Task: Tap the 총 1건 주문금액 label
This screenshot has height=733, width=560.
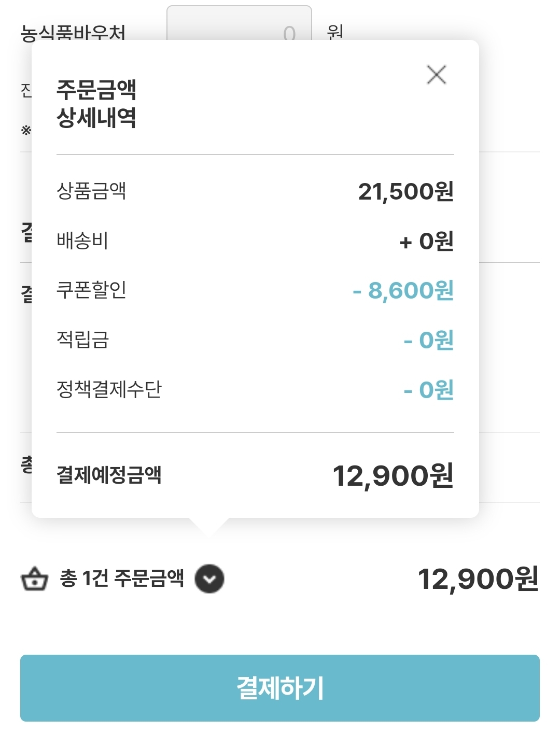Action: pyautogui.click(x=122, y=579)
